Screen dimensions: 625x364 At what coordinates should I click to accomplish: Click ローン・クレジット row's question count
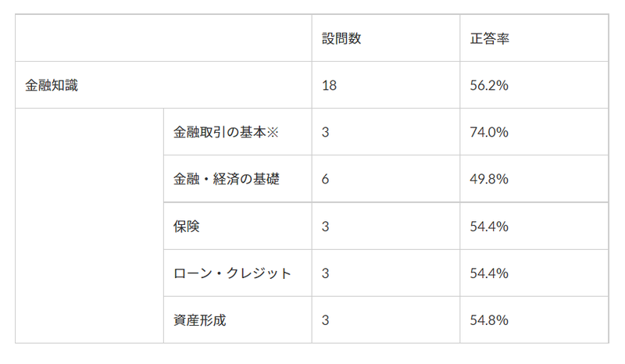[x=325, y=273]
